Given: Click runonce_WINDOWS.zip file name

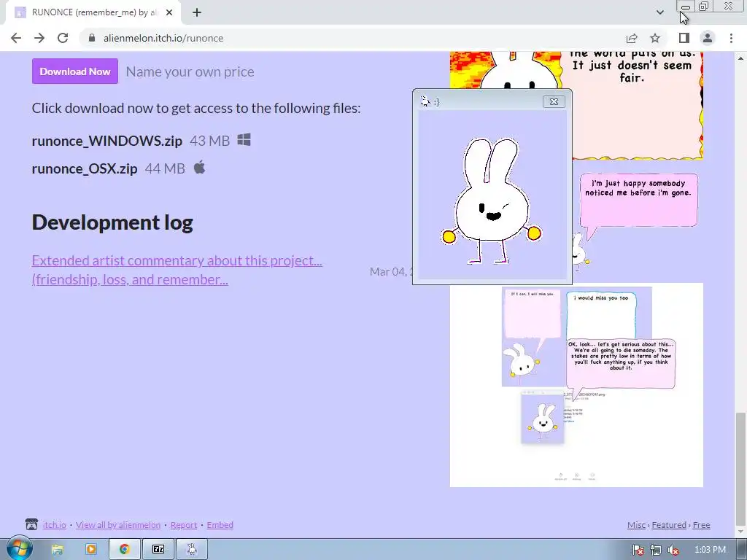Looking at the screenshot, I should pos(107,141).
